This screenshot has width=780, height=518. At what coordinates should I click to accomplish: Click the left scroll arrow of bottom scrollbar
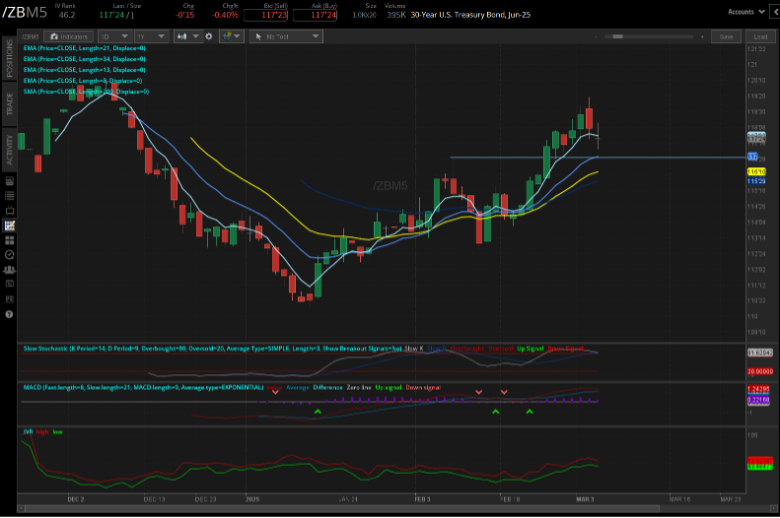pyautogui.click(x=21, y=509)
